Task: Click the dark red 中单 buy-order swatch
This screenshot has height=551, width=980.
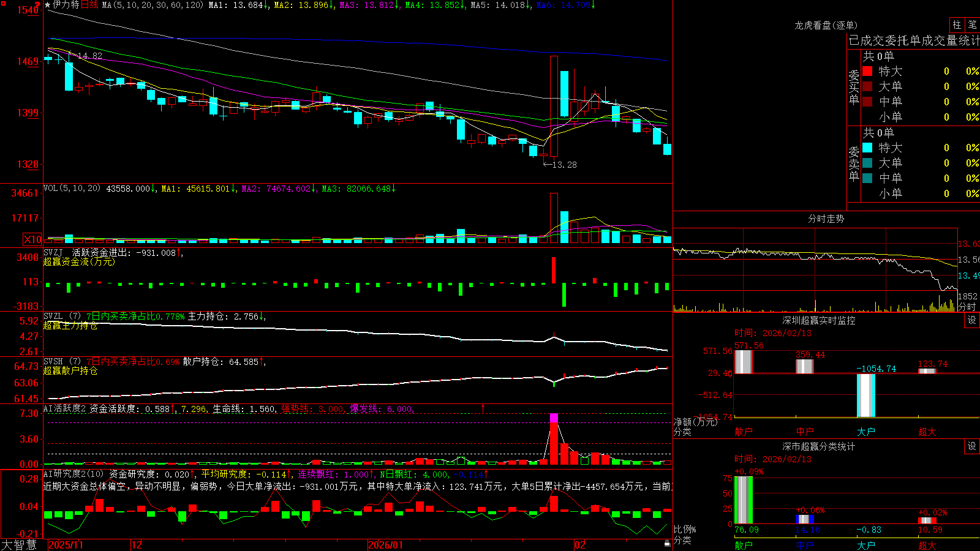Action: point(867,102)
